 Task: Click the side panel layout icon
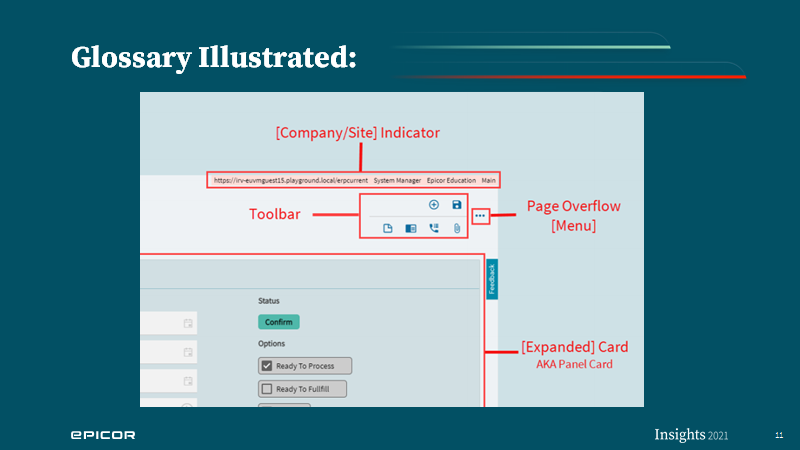[x=411, y=228]
